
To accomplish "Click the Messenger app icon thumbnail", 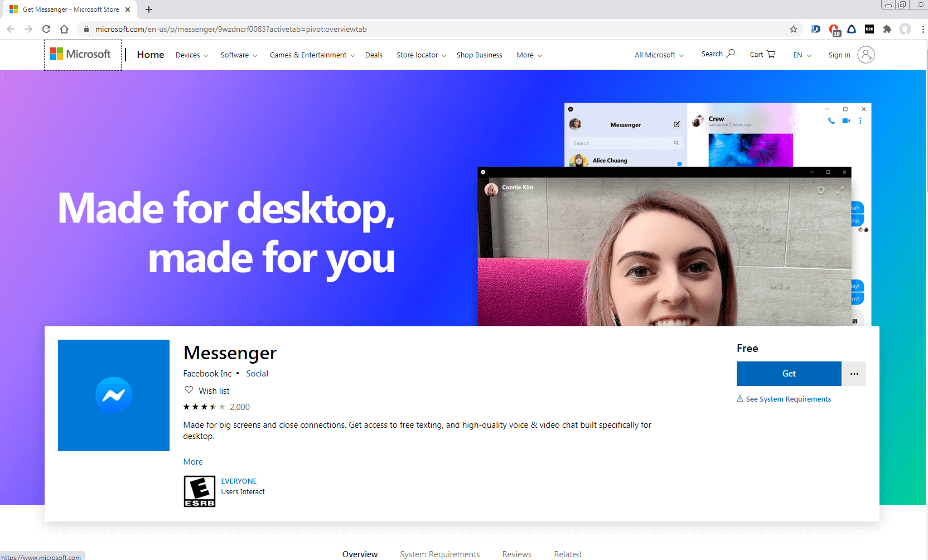I will point(114,395).
